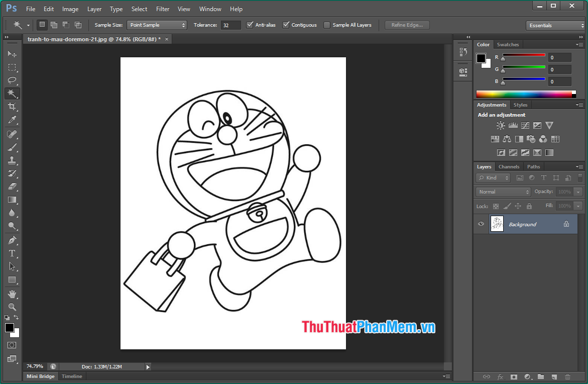The width and height of the screenshot is (588, 384).
Task: Choose Intersect with Selection mode
Action: (78, 25)
